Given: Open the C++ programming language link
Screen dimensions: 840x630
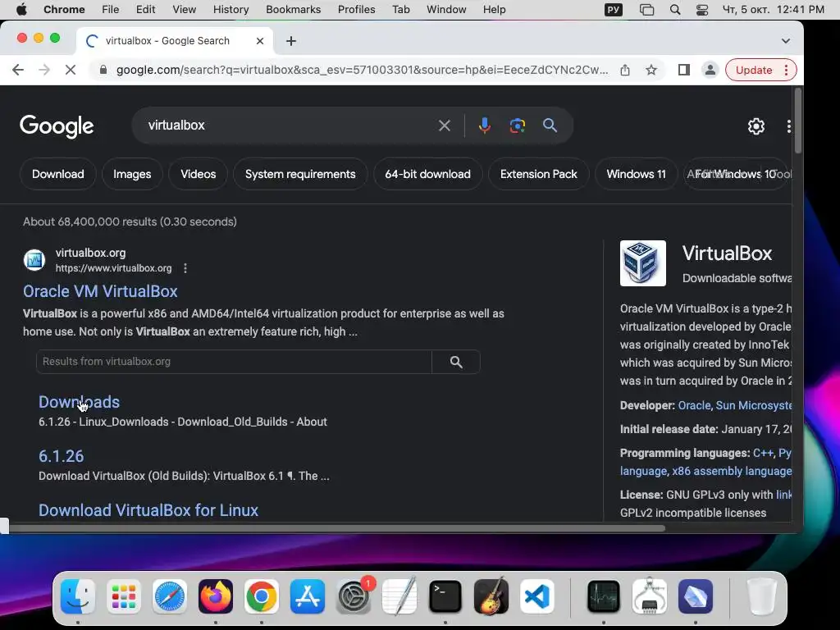Looking at the screenshot, I should coord(763,453).
